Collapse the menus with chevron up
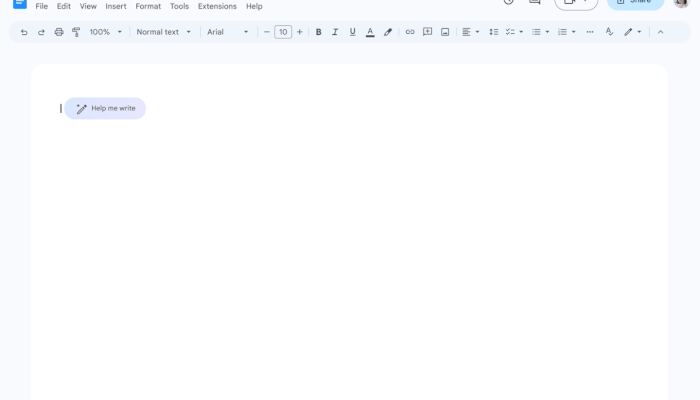Screen dimensions: 700x400 pos(660,32)
